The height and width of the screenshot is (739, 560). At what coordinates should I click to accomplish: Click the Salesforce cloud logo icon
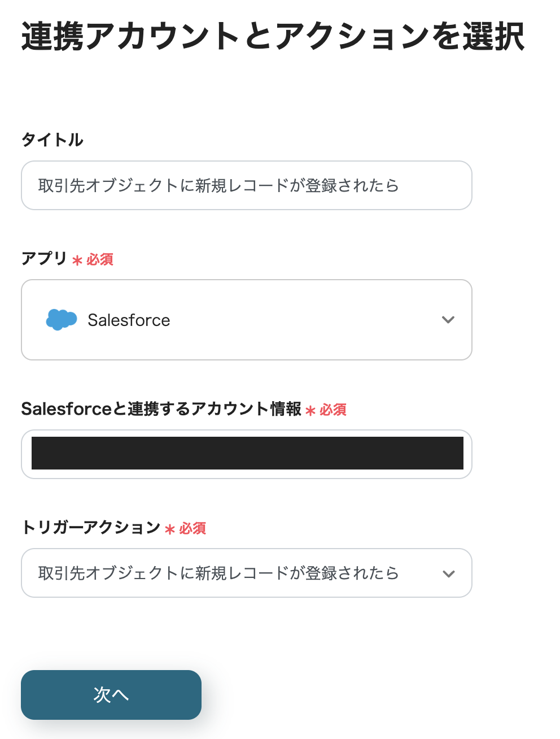pyautogui.click(x=61, y=320)
